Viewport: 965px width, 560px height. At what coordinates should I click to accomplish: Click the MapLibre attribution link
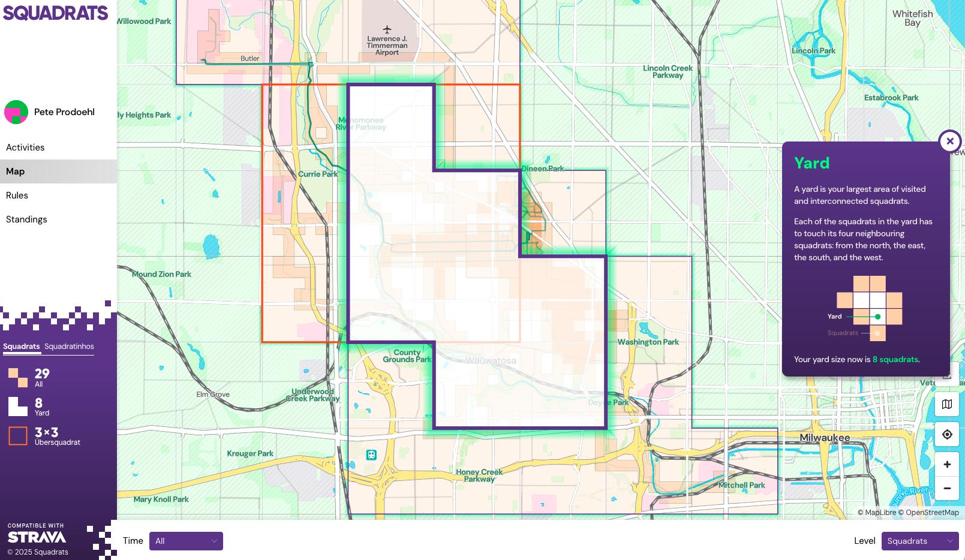[877, 513]
